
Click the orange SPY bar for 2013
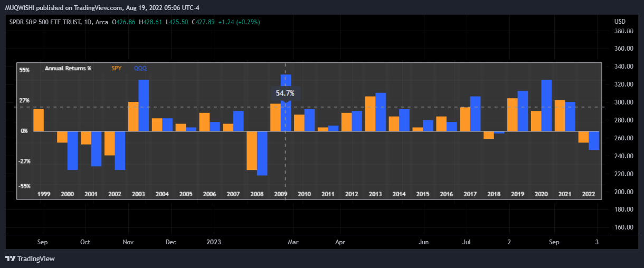point(370,113)
